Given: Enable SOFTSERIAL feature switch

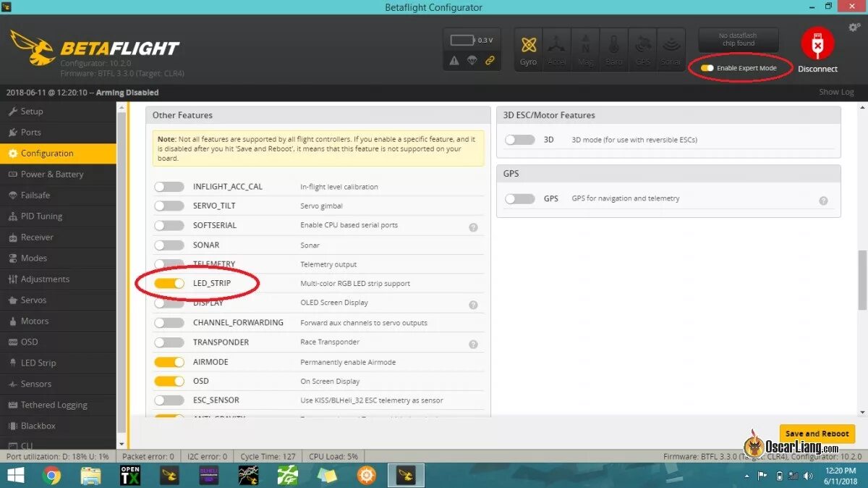Looking at the screenshot, I should pos(169,225).
